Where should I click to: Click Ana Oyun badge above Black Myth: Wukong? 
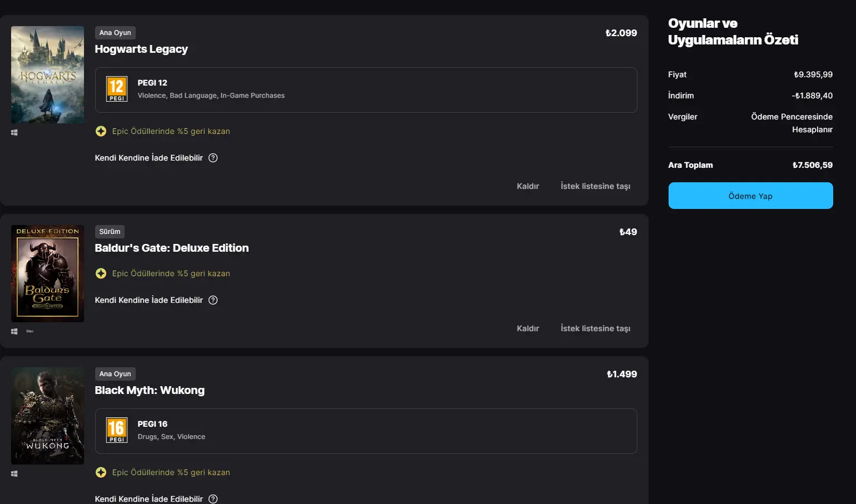(x=115, y=374)
